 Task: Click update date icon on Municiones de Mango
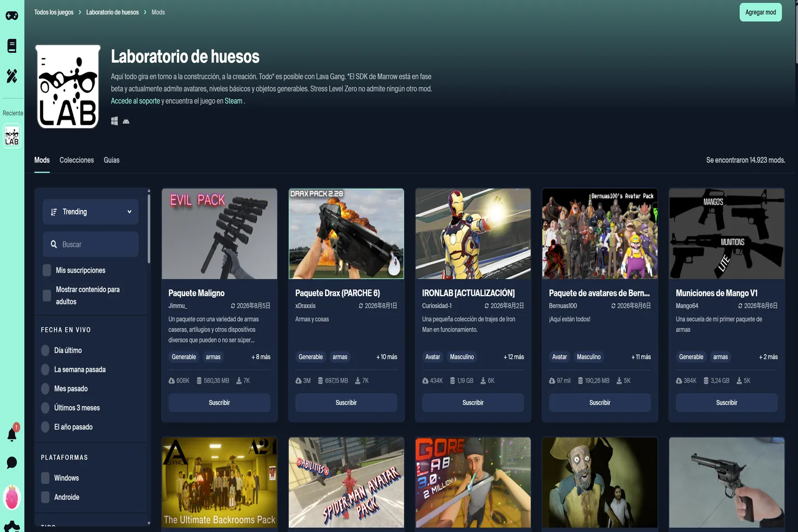[x=740, y=306]
